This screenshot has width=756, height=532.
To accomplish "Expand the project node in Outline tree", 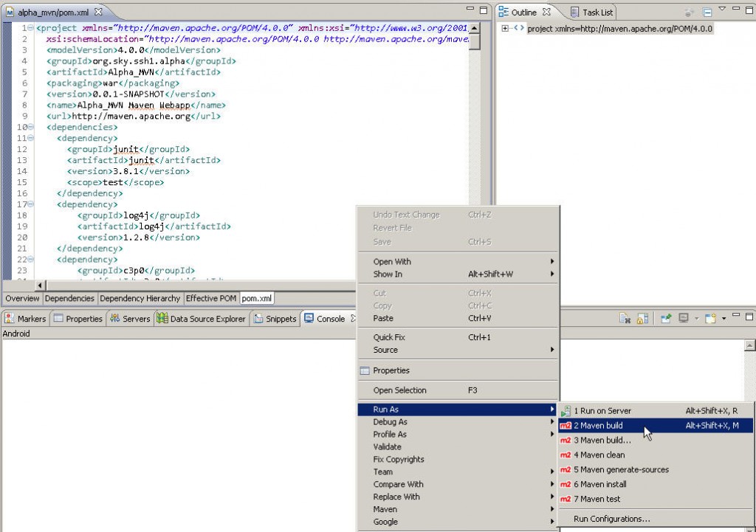I will 506,28.
